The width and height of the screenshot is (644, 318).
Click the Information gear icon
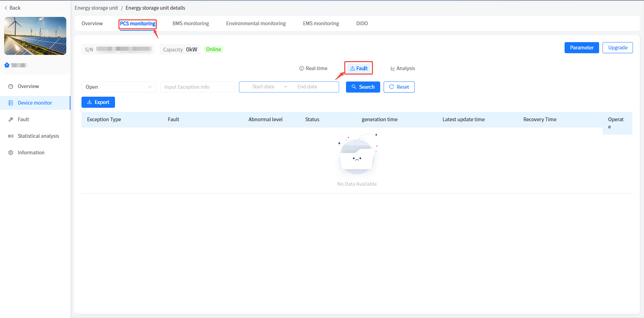11,153
